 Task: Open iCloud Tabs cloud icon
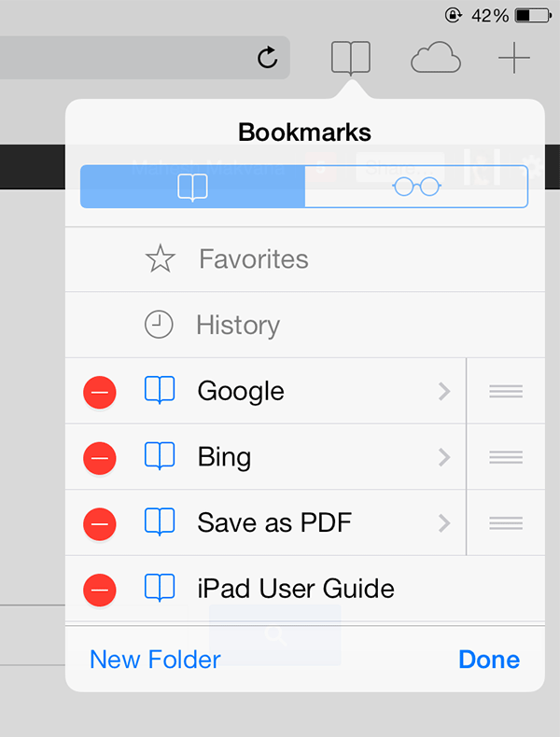[436, 59]
